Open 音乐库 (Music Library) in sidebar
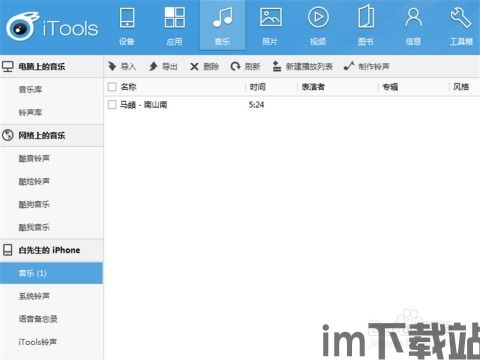Screen dimensions: 480x360 pos(30,89)
